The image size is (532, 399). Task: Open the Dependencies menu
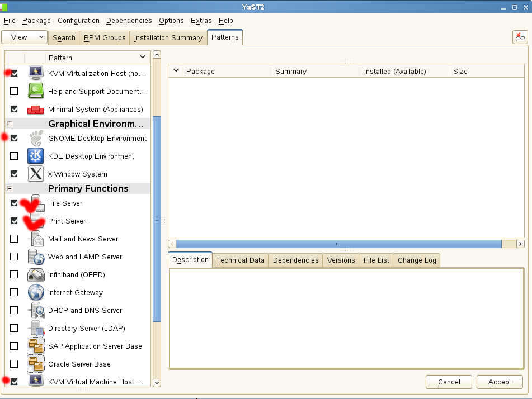pyautogui.click(x=129, y=21)
